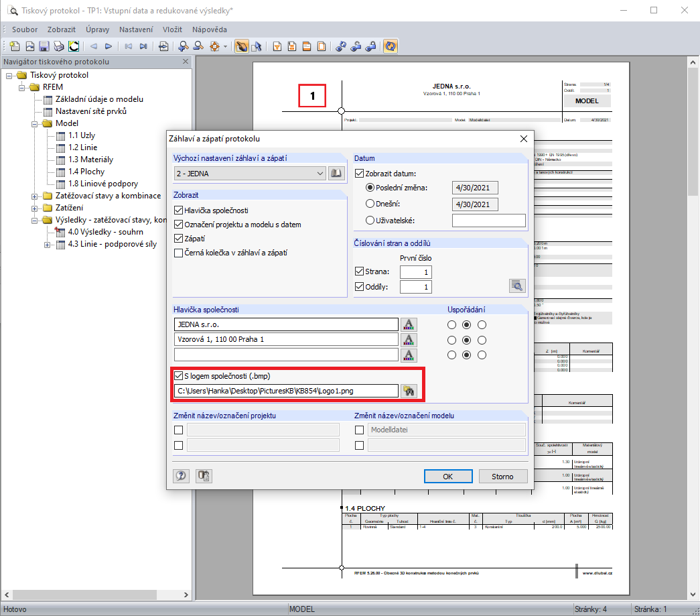The height and width of the screenshot is (616, 700).
Task: Click the highlighted refresh icon in toolbar
Action: [x=390, y=46]
